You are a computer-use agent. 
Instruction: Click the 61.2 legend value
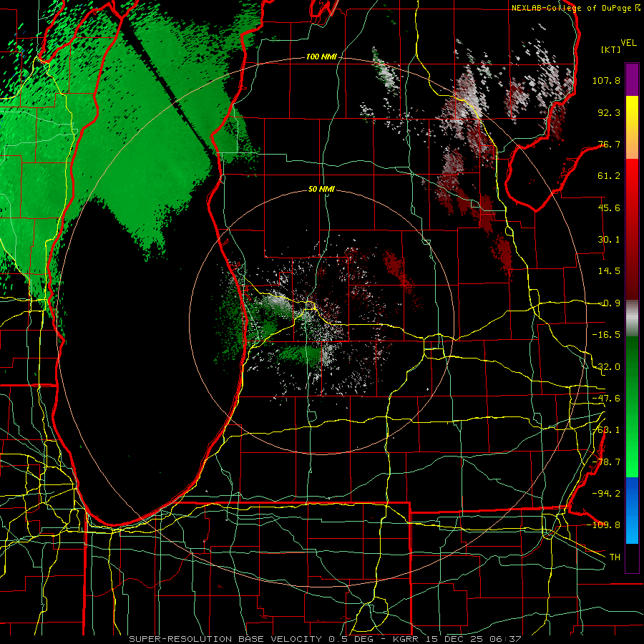(x=609, y=176)
